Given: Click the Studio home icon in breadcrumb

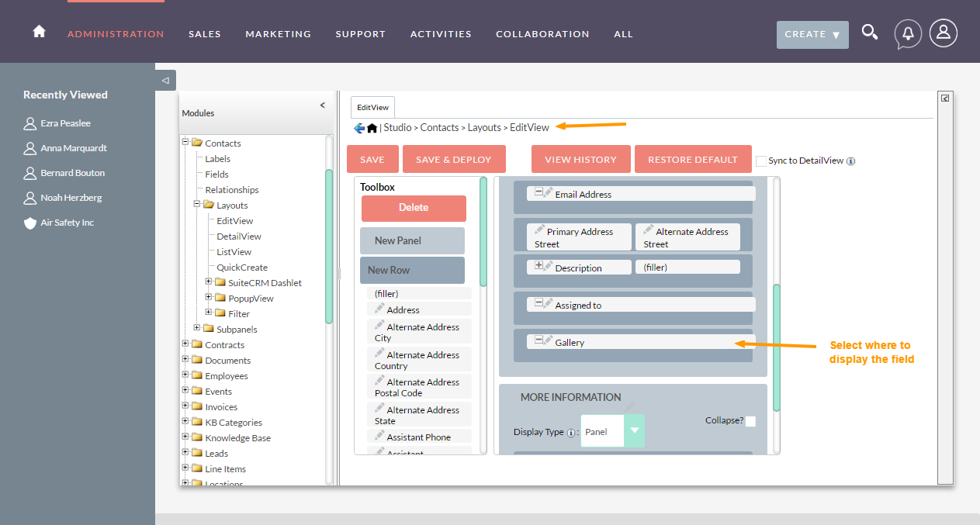Looking at the screenshot, I should [x=372, y=128].
